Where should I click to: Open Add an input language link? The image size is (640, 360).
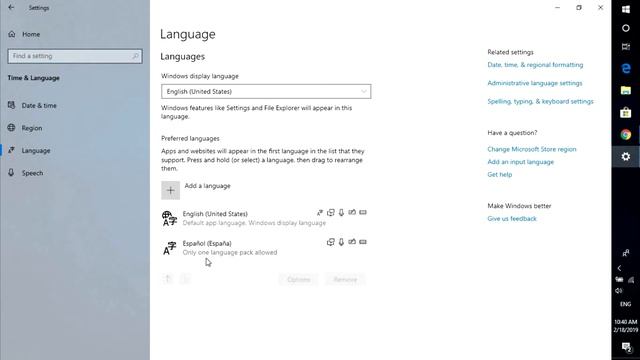coord(520,162)
